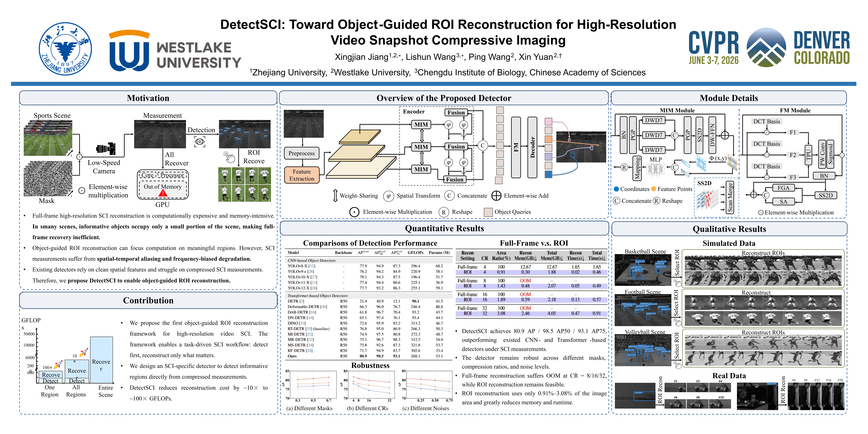Click the pink object query square
The height and width of the screenshot is (434, 868).
(x=549, y=122)
